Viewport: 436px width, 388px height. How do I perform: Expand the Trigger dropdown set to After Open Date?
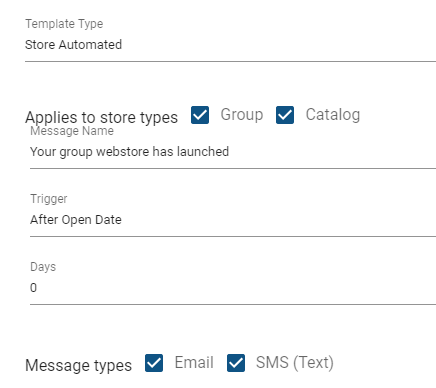point(233,220)
